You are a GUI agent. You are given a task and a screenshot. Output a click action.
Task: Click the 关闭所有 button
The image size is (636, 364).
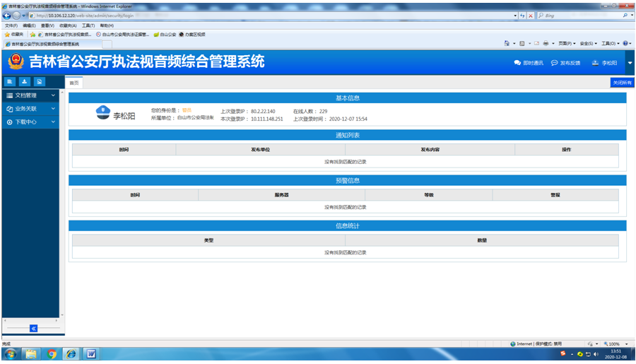click(622, 83)
